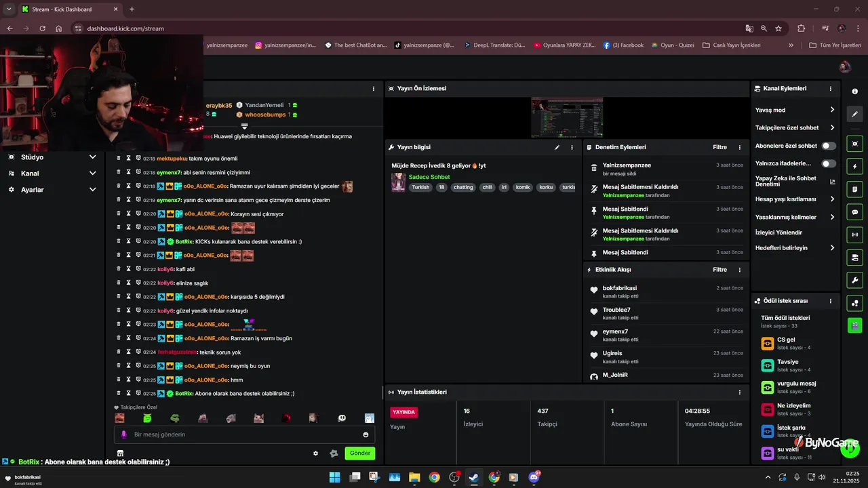
Task: Open Canlı Yayın İçerikleri bookmark folder
Action: (732, 45)
